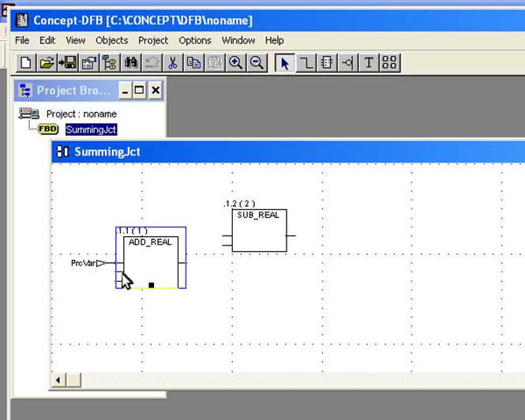The image size is (525, 420).
Task: Click the FBD section icon in the tree
Action: (48, 129)
